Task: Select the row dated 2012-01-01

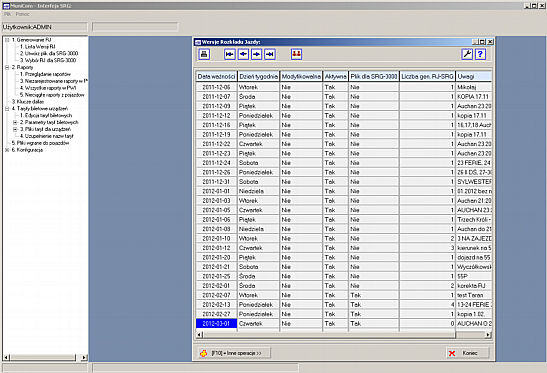Action: (344, 191)
